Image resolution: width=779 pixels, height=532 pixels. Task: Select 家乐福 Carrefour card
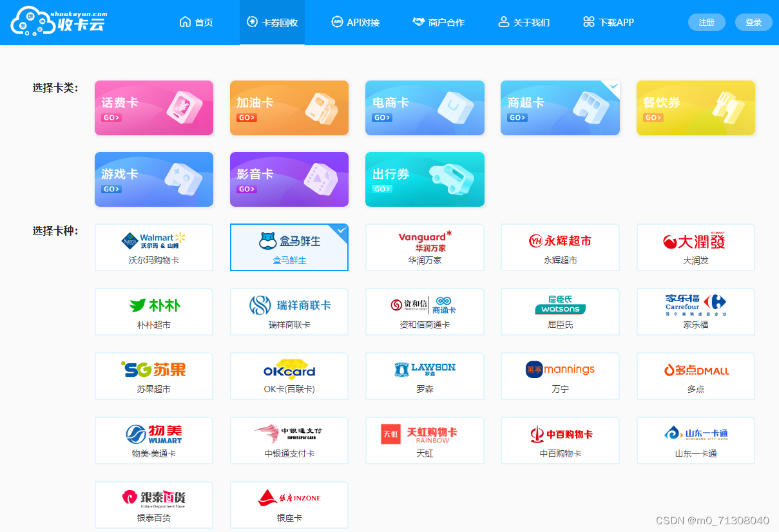click(696, 312)
